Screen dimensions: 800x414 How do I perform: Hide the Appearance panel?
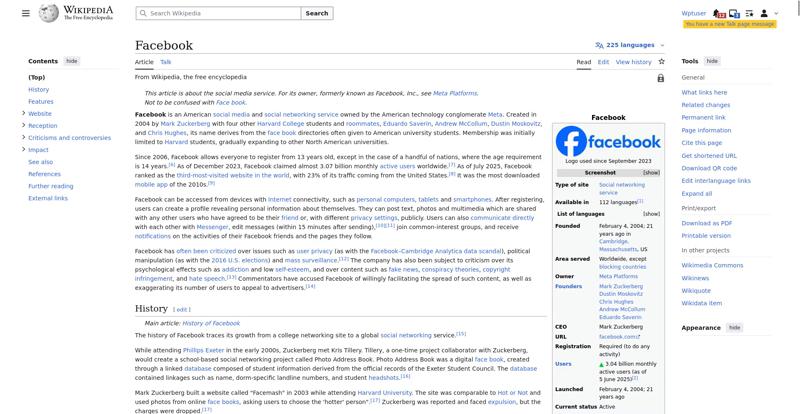coord(734,328)
